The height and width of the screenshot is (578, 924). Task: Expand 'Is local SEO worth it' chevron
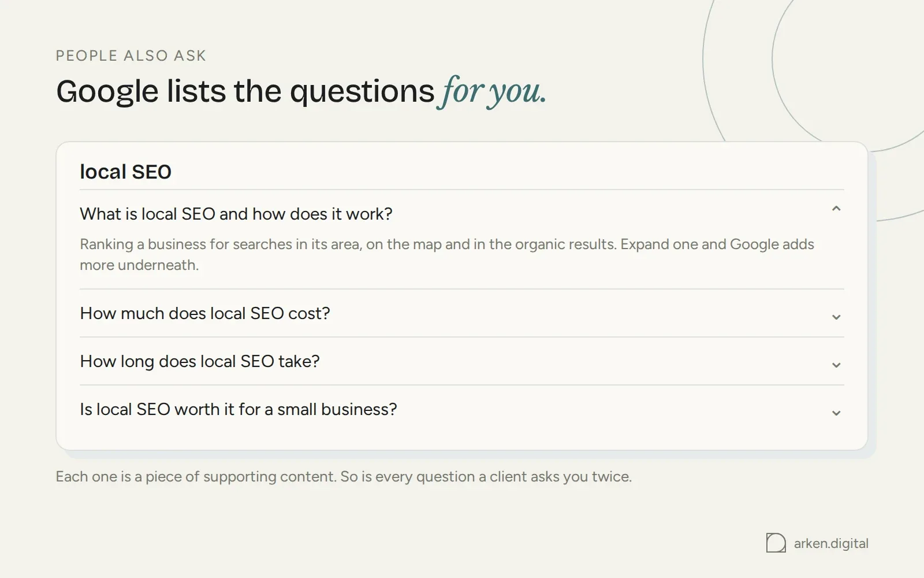click(836, 413)
